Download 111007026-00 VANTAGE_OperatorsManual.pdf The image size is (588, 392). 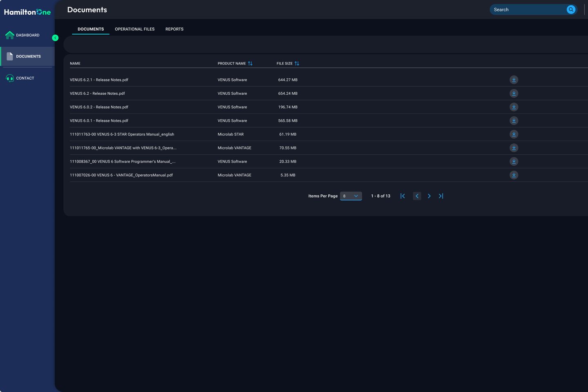[514, 175]
